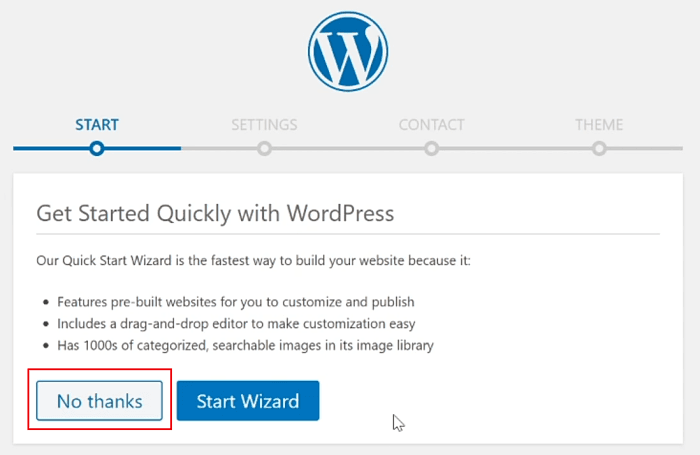Viewport: 700px width, 455px height.
Task: Select the START step label
Action: point(97,125)
